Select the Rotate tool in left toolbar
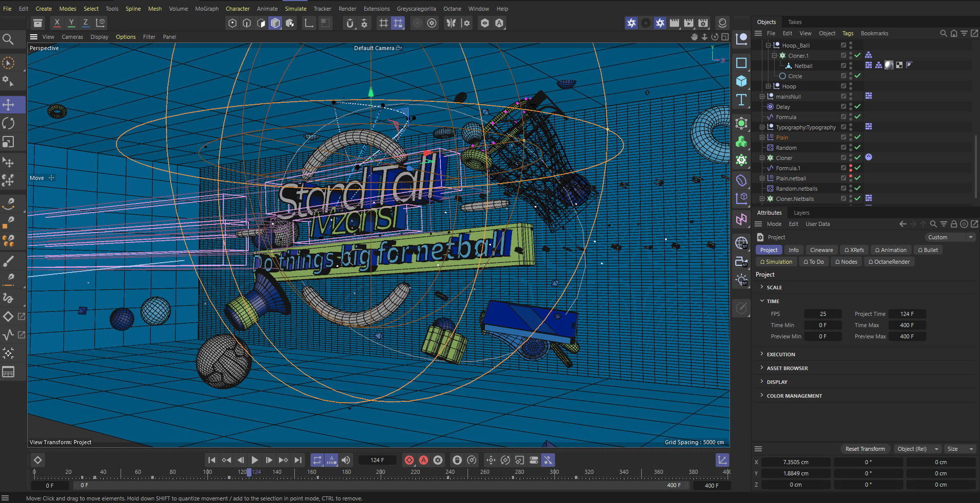Screen dimensions: 980x503 [x=9, y=123]
